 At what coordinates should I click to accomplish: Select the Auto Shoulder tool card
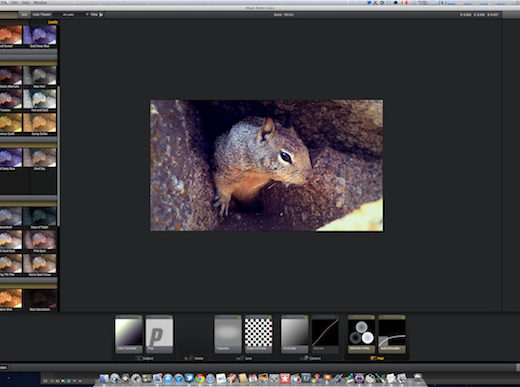pos(392,334)
